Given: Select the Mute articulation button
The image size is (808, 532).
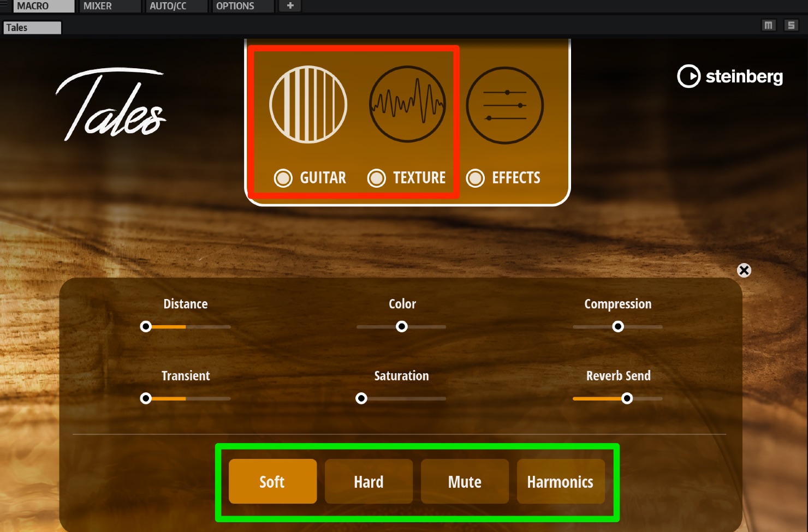Looking at the screenshot, I should point(465,481).
